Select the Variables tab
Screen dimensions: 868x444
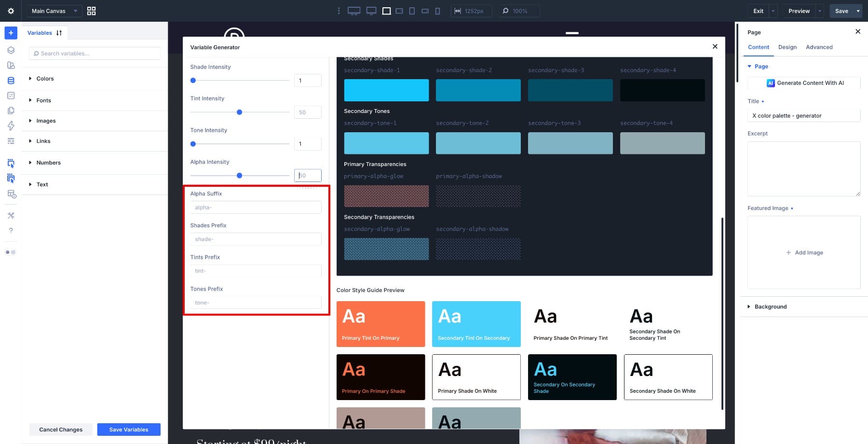pyautogui.click(x=40, y=33)
